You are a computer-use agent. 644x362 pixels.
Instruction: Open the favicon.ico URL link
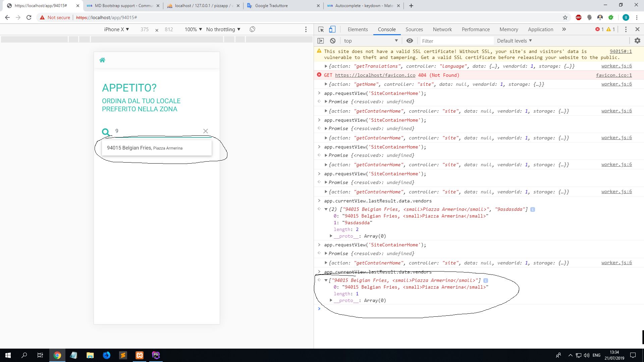tap(375, 75)
